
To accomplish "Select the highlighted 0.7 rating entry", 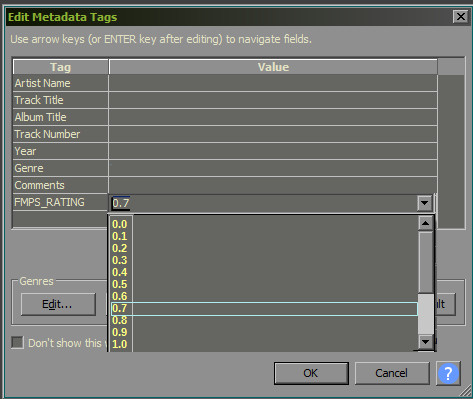I will (x=264, y=308).
